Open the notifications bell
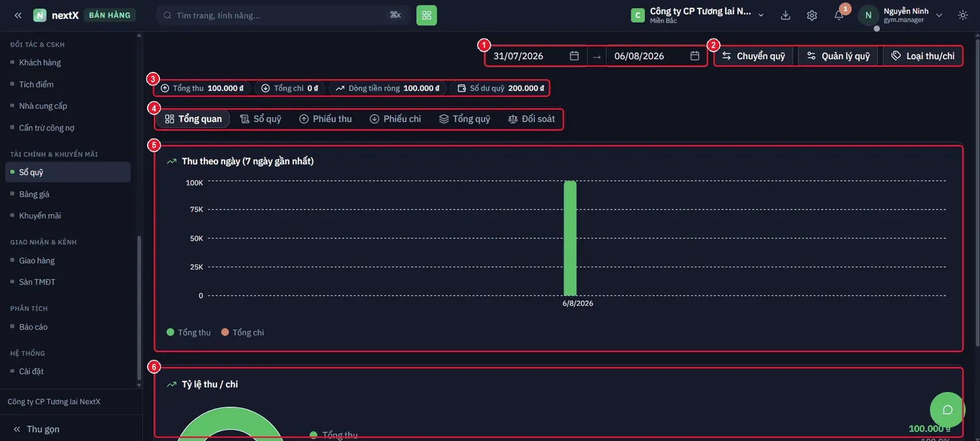This screenshot has height=441, width=980. click(x=839, y=15)
